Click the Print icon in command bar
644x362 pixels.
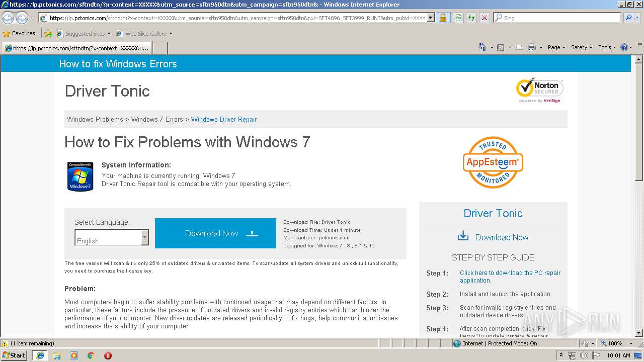532,47
